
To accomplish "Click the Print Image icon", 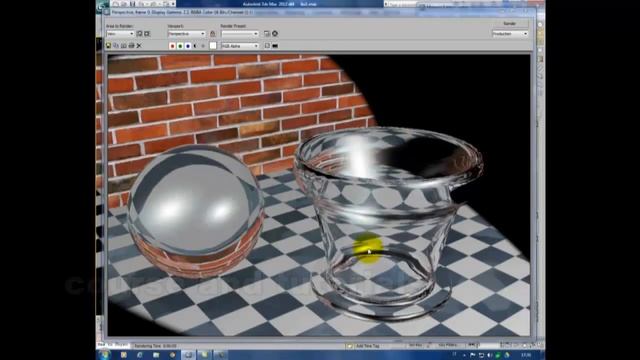I will click(x=131, y=46).
